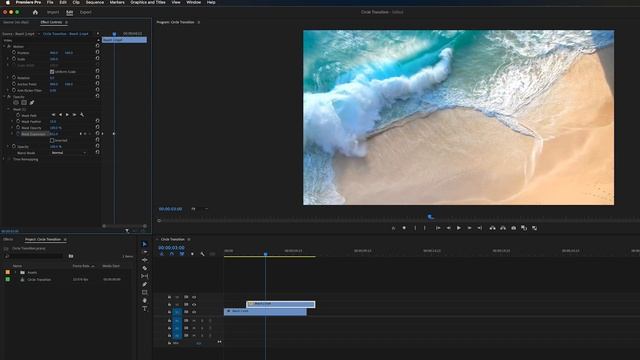Image resolution: width=640 pixels, height=360 pixels.
Task: Go to Home screen icon
Action: pyautogui.click(x=35, y=12)
